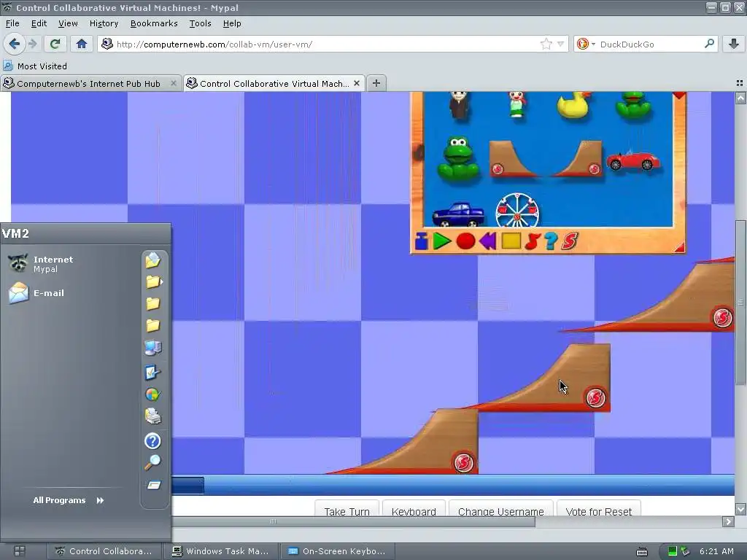Select the clown doll in the toy box
747x560 pixels.
coord(516,104)
